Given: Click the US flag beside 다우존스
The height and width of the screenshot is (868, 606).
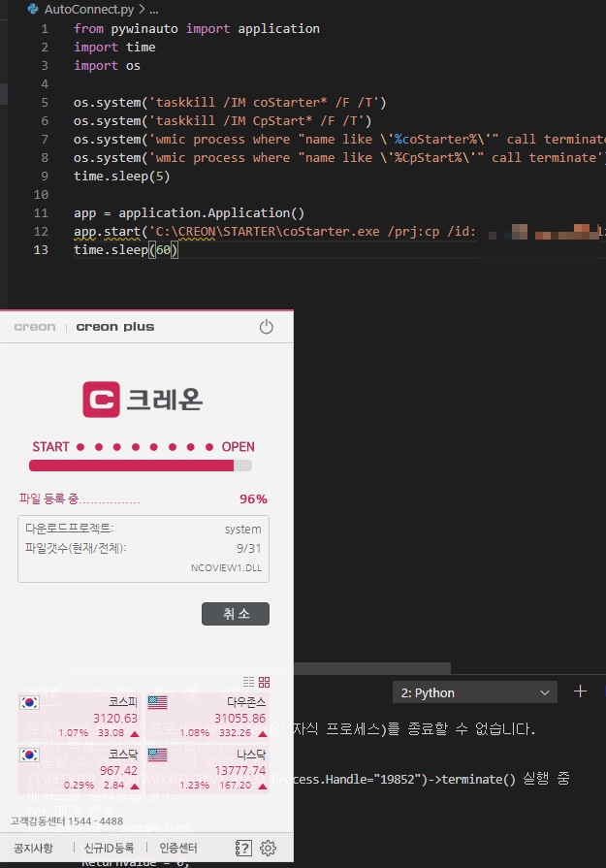Looking at the screenshot, I should 158,702.
